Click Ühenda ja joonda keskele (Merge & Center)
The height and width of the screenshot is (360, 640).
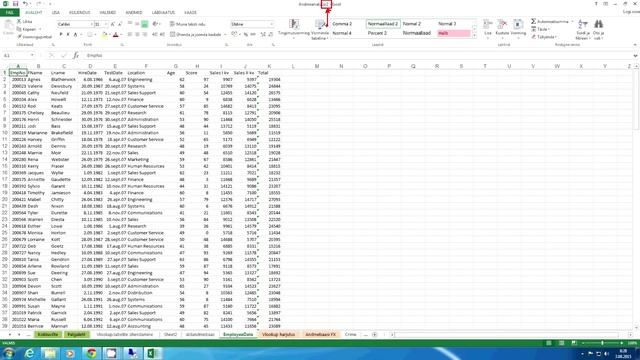coord(196,35)
